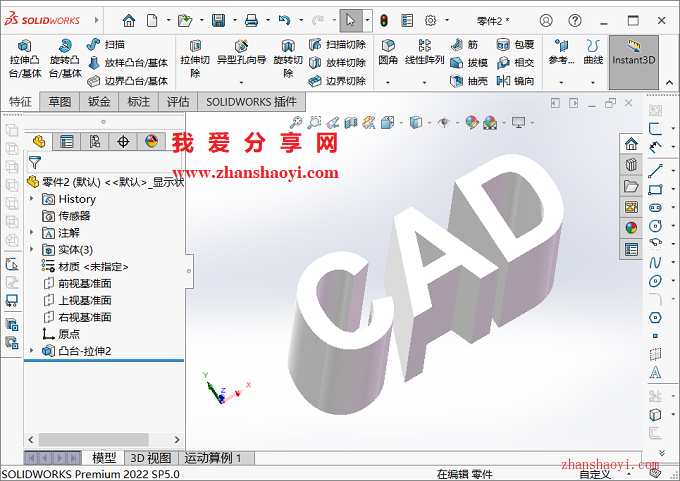
Task: Select the Revolved Boss/Base tool (旋转凸台/基体)
Action: coord(65,59)
